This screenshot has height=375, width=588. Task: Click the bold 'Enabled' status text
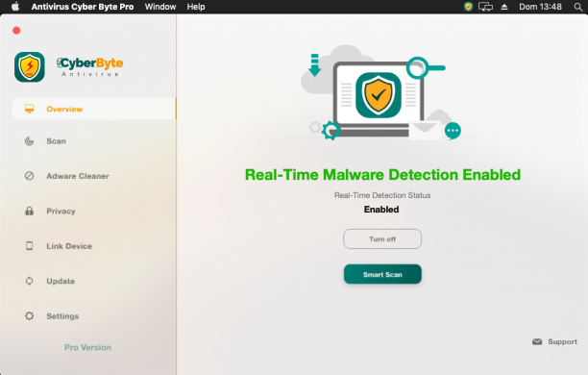(x=381, y=209)
